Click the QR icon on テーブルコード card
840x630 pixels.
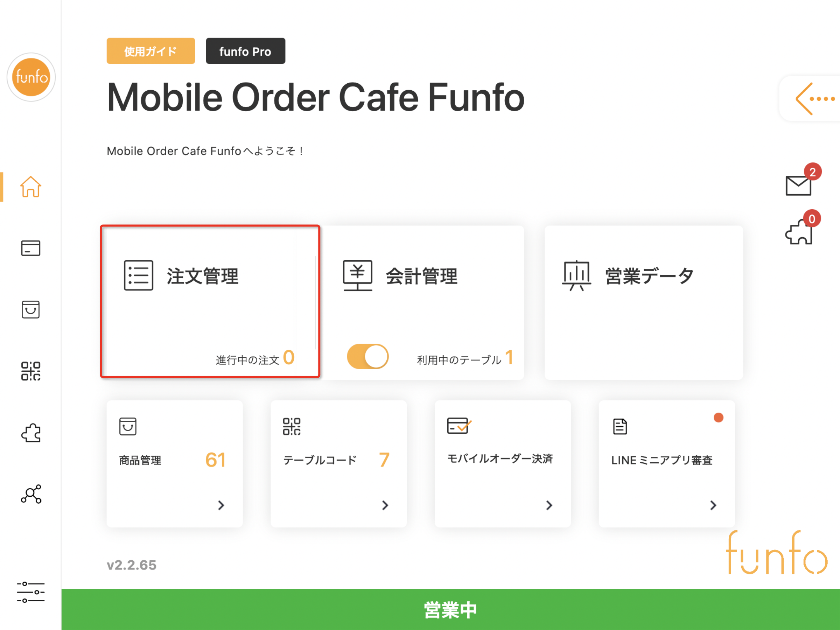292,426
